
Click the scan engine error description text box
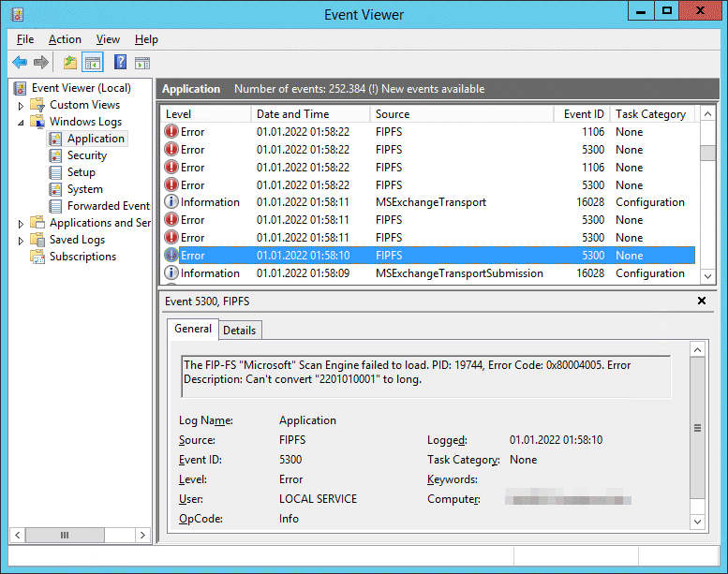tap(425, 376)
